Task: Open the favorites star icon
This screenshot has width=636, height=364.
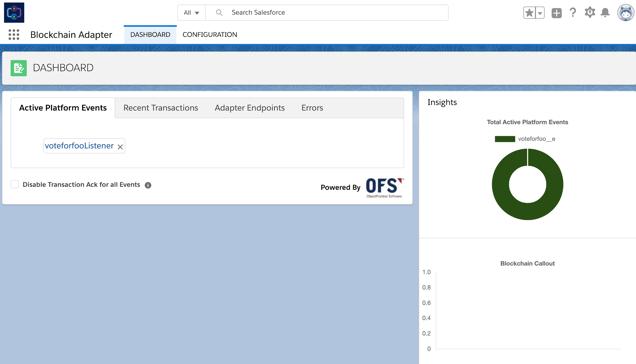Action: (x=529, y=12)
